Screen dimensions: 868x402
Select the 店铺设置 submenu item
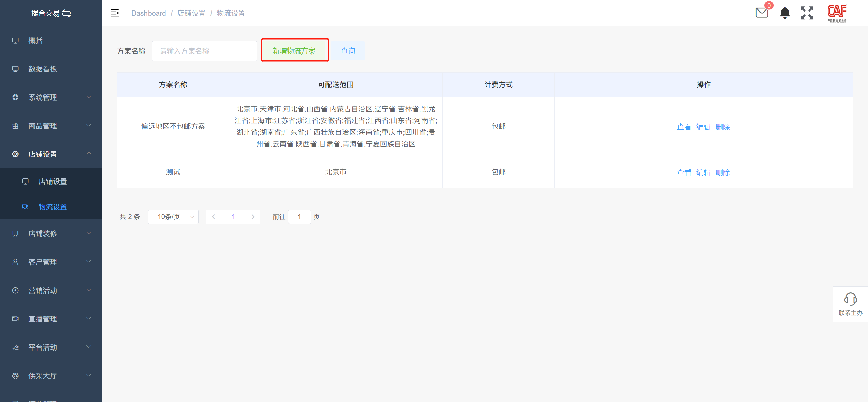(53, 182)
